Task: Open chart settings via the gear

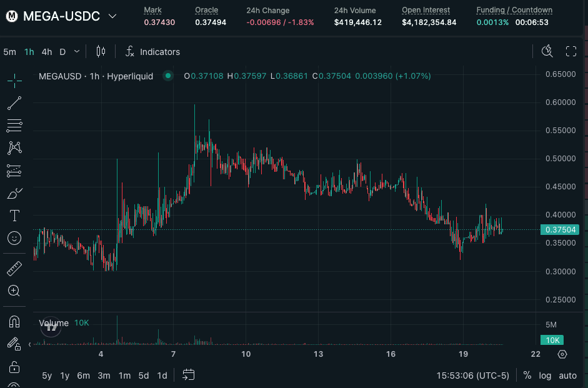Action: pyautogui.click(x=562, y=354)
